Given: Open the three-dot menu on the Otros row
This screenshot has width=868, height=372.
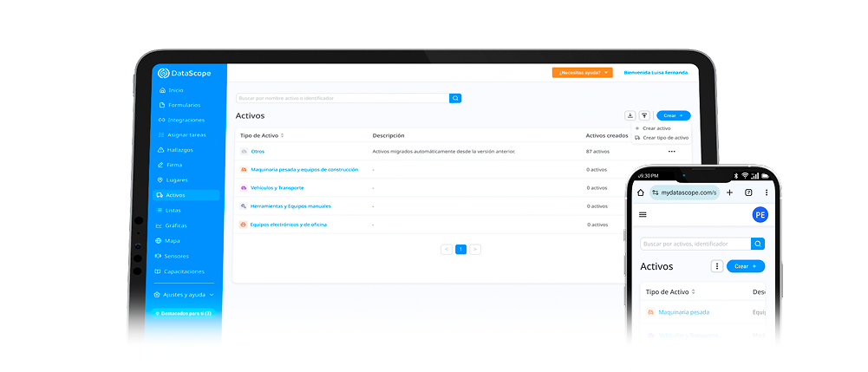Looking at the screenshot, I should [671, 152].
